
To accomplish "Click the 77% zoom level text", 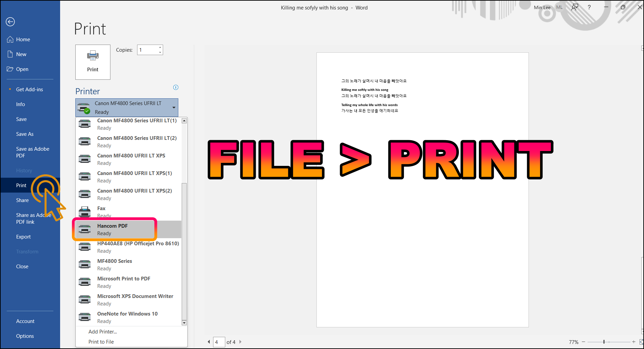I will (573, 342).
